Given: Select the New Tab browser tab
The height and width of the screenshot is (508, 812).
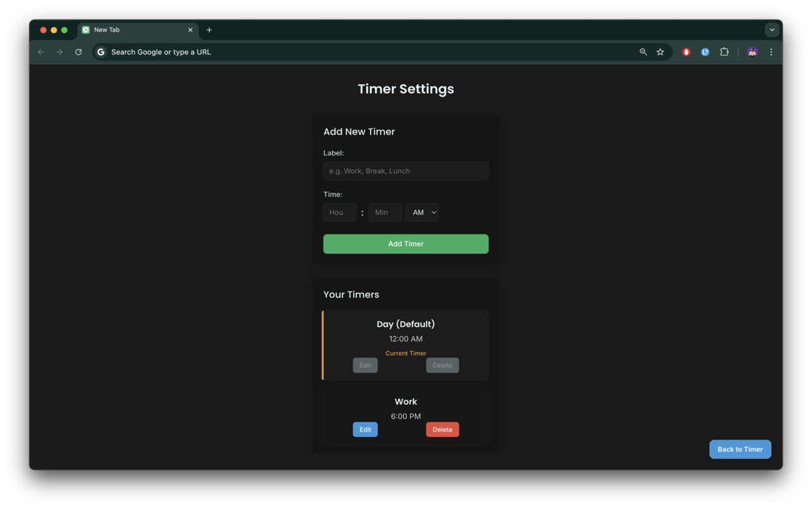Looking at the screenshot, I should tap(127, 29).
